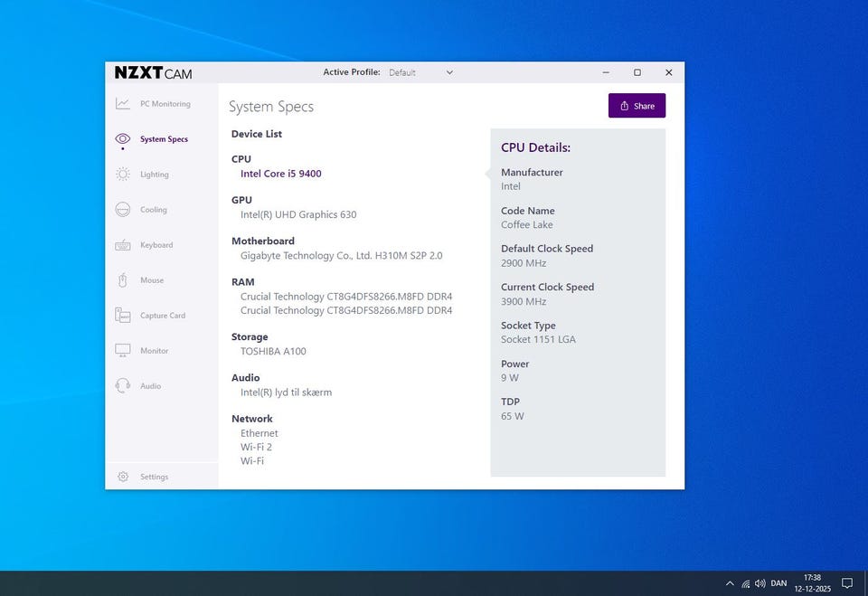The image size is (868, 596).
Task: Go to PC Monitoring page
Action: (165, 104)
